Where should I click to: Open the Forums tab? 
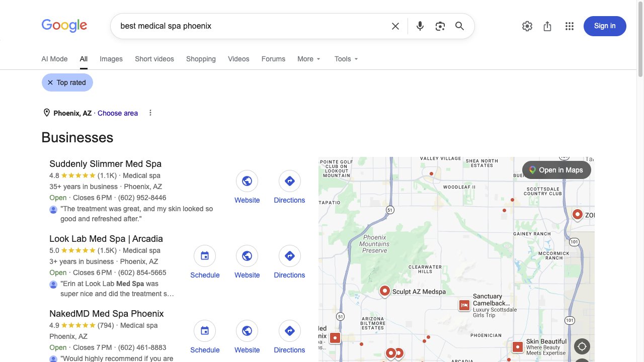point(273,59)
